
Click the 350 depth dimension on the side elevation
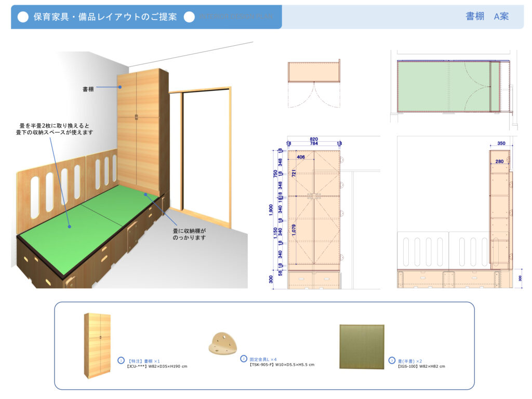[501, 143]
